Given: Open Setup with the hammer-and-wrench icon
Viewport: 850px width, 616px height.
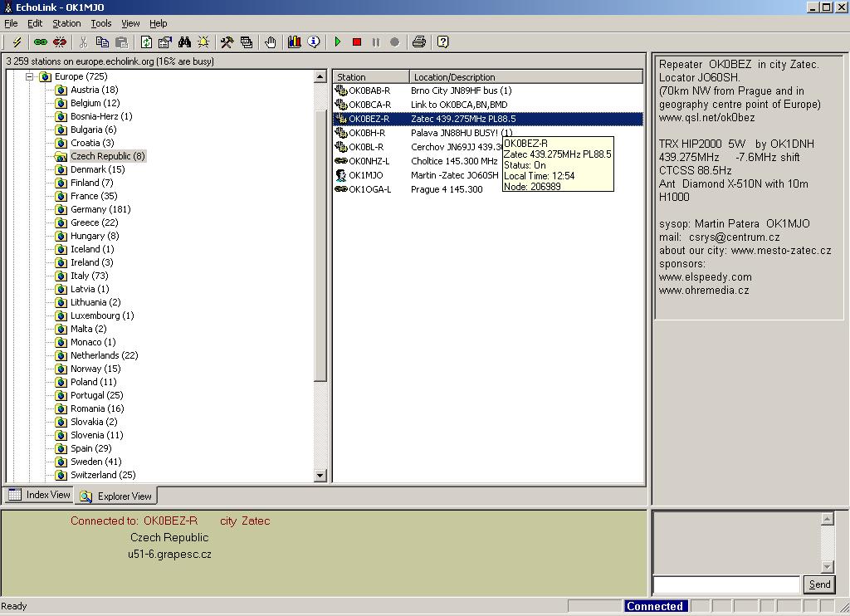Looking at the screenshot, I should point(226,42).
